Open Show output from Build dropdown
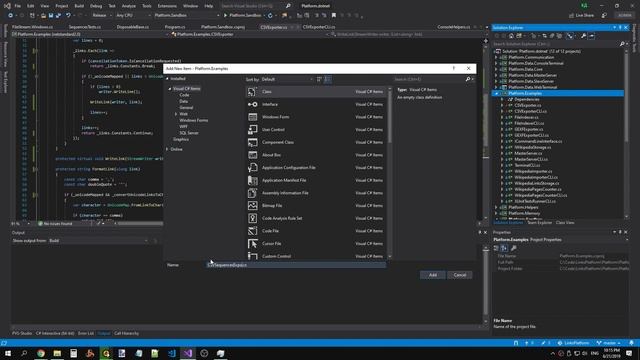640x360 pixels. pyautogui.click(x=98, y=241)
